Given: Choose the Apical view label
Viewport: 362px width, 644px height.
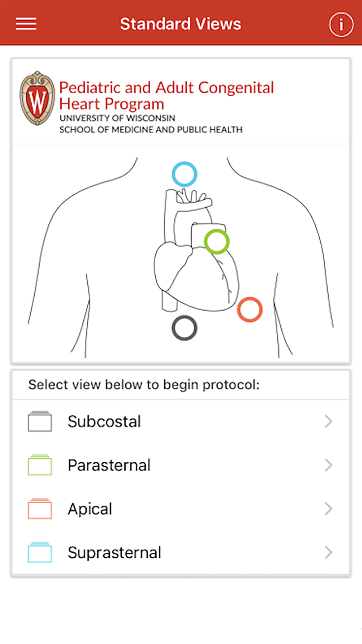Looking at the screenshot, I should pyautogui.click(x=90, y=509).
